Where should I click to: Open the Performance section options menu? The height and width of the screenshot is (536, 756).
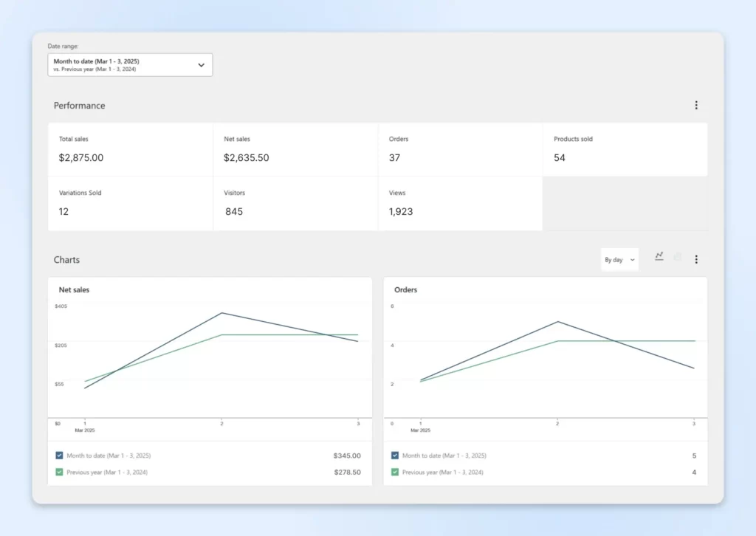695,106
